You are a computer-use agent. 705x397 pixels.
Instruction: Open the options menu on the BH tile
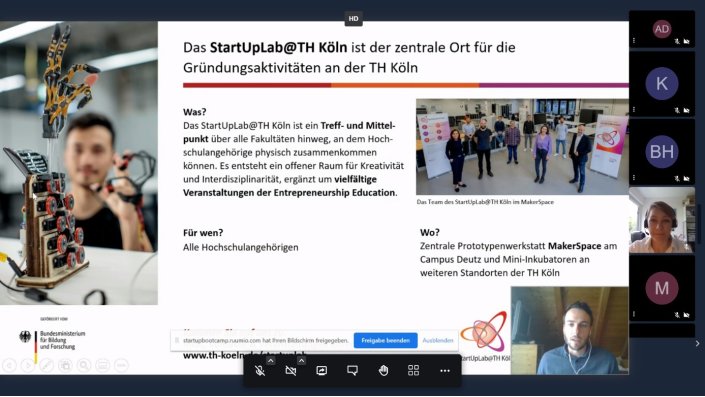pyautogui.click(x=634, y=178)
